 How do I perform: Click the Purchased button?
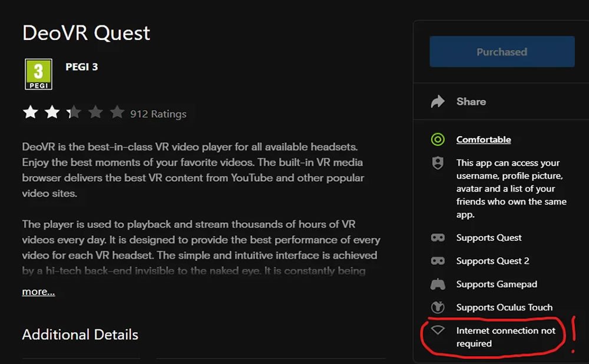tap(502, 52)
